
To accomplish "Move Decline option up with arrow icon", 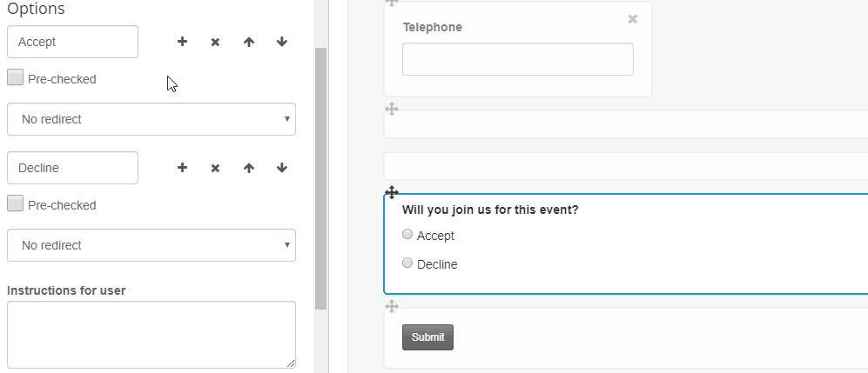I will tap(248, 168).
